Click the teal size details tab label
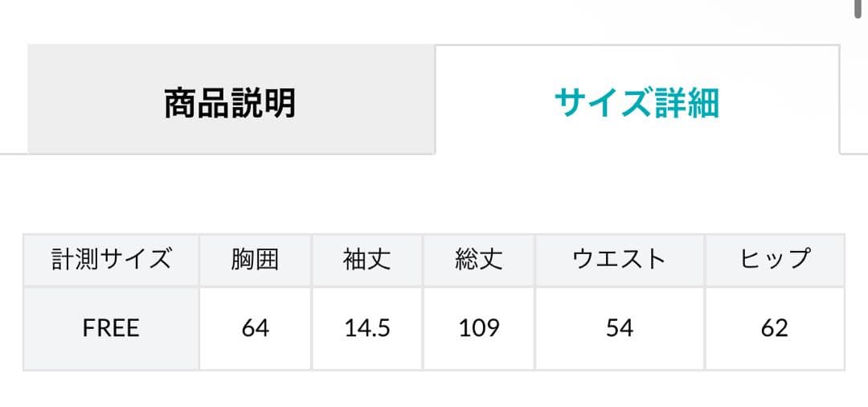The width and height of the screenshot is (868, 407). (x=637, y=103)
